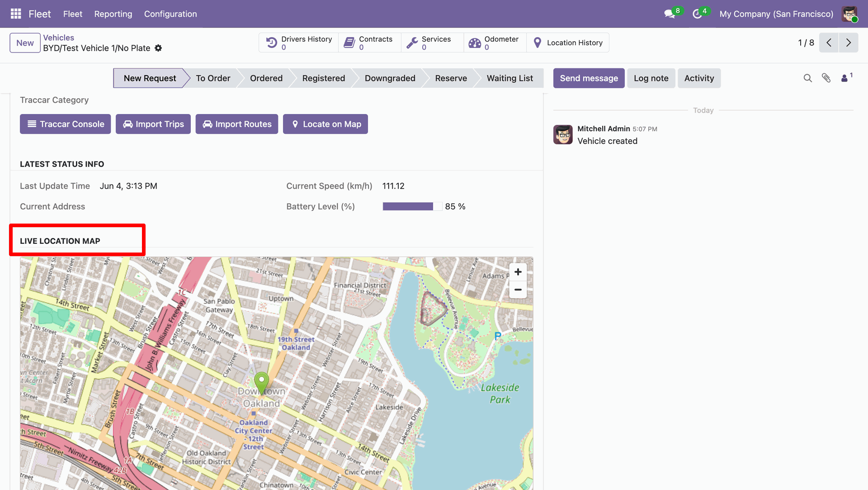Open the Fleet menu item
Image resolution: width=868 pixels, height=490 pixels.
[72, 14]
